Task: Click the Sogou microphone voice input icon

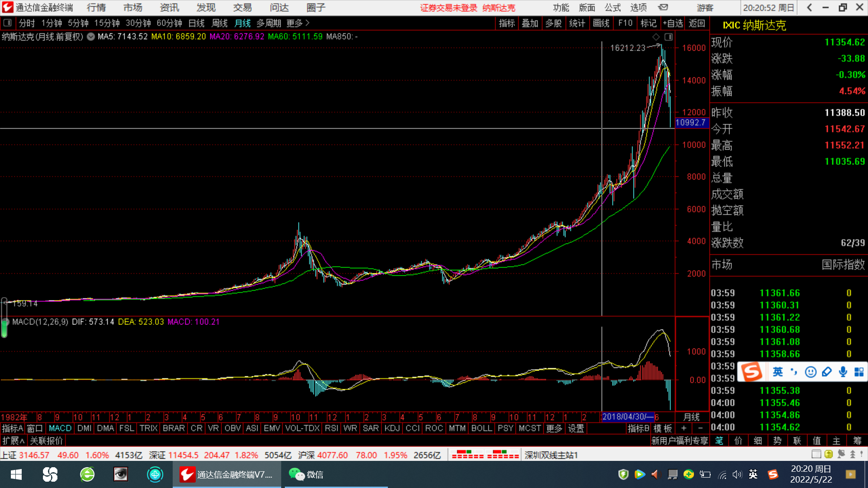Action: click(843, 372)
